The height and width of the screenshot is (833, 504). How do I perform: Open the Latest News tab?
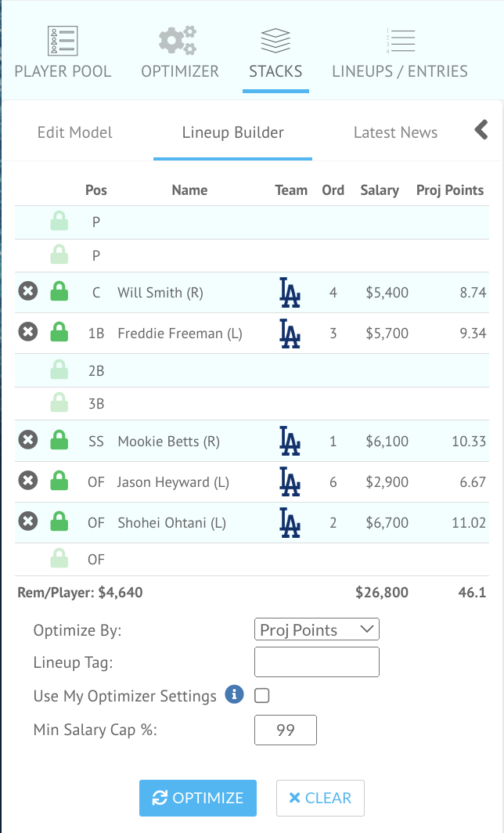[x=395, y=132]
